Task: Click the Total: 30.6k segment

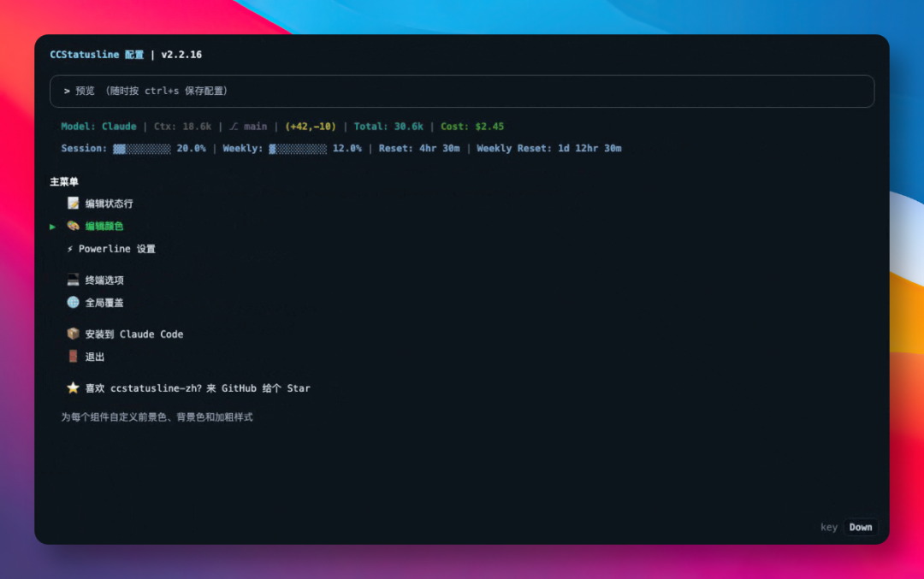Action: (388, 126)
